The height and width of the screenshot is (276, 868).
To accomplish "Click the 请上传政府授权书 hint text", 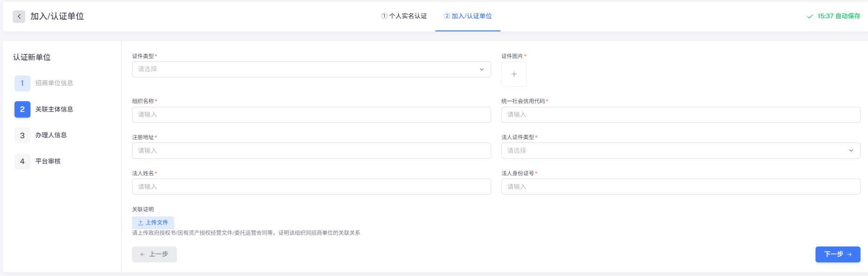I will point(246,233).
